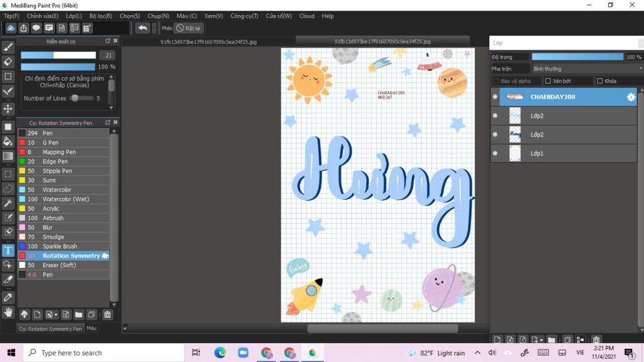The height and width of the screenshot is (362, 644).
Task: Show hidden system tray icons
Action: point(477,353)
